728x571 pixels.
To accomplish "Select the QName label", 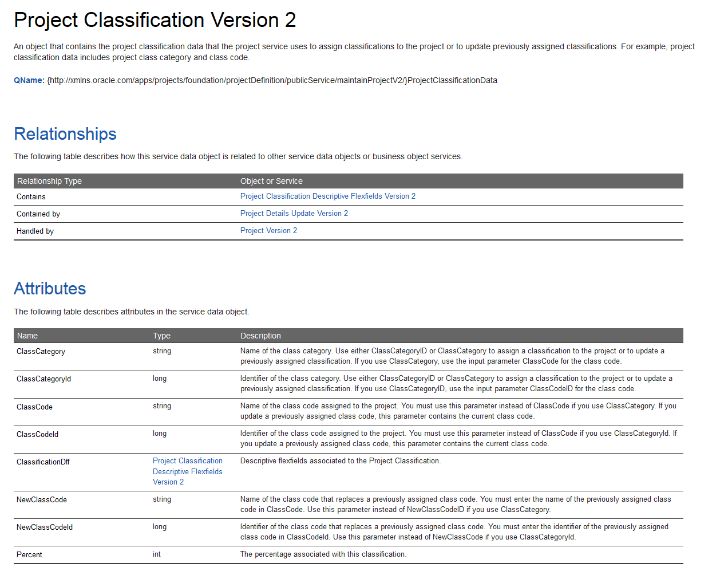I will pos(29,80).
